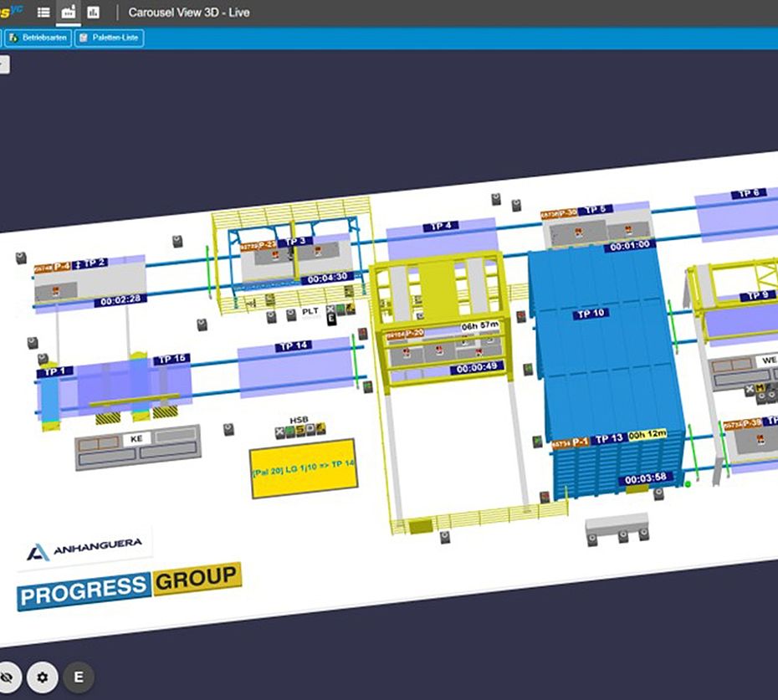Click the 00:00:49 timer below P-20
The height and width of the screenshot is (700, 778).
click(x=477, y=368)
